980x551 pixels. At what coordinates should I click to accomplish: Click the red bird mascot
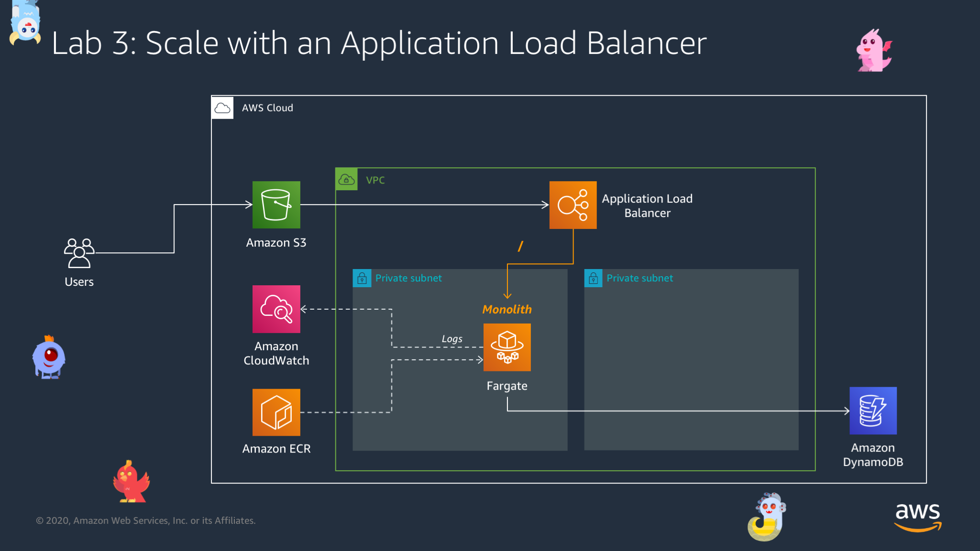131,482
